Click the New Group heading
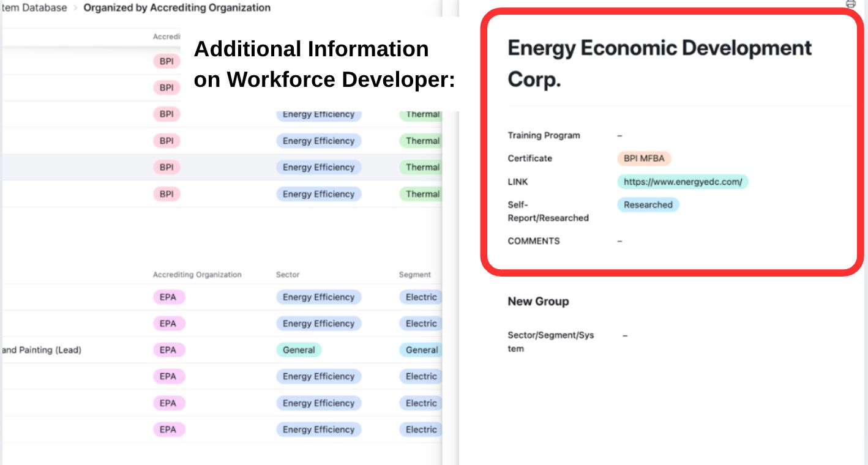Image resolution: width=868 pixels, height=465 pixels. (x=538, y=301)
